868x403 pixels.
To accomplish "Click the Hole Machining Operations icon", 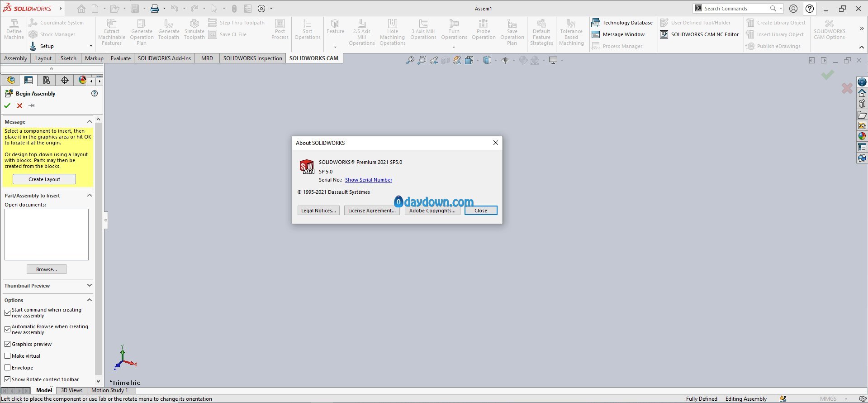I will click(393, 32).
